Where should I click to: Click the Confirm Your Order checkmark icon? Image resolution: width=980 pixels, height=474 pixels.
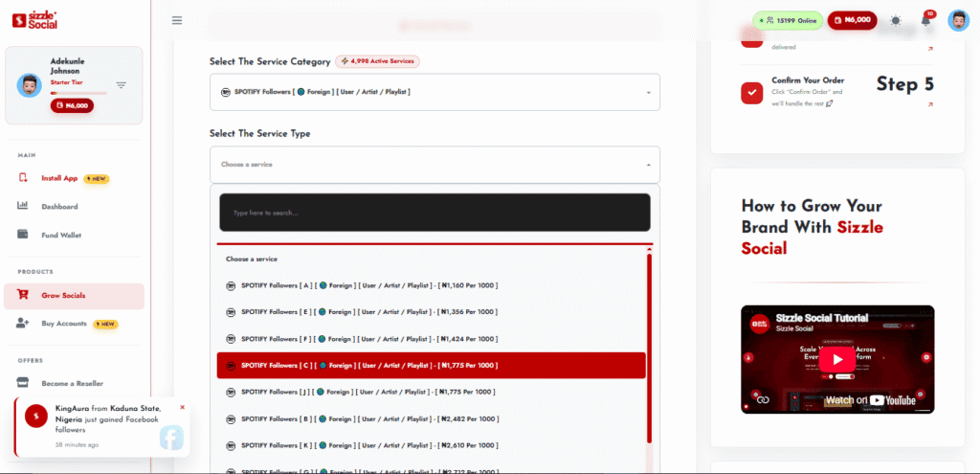[x=752, y=93]
